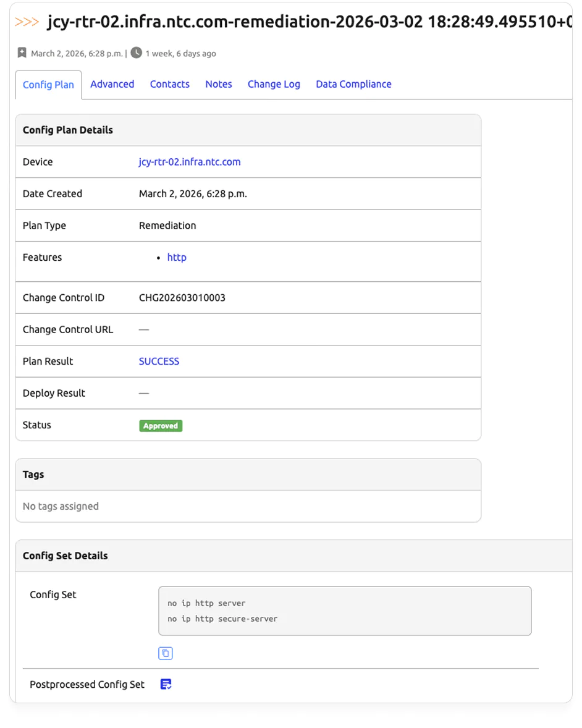Screen dimensions: 582x728
Task: Click inside the Config Set code block
Action: coord(345,611)
